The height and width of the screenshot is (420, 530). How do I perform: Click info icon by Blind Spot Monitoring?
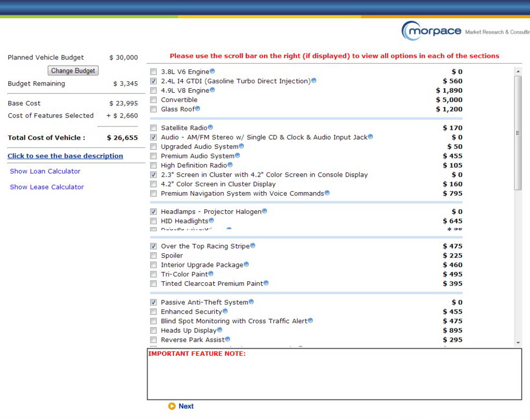311,321
